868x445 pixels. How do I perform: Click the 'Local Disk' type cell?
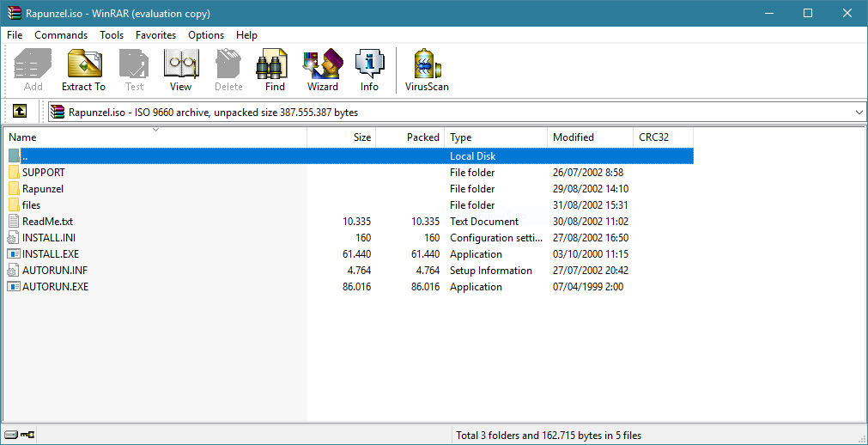coord(473,156)
